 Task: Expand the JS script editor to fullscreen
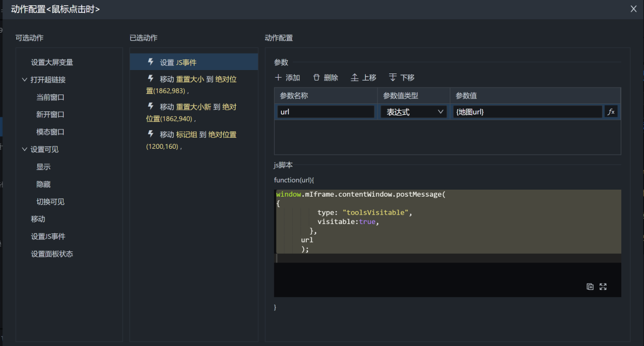(603, 286)
